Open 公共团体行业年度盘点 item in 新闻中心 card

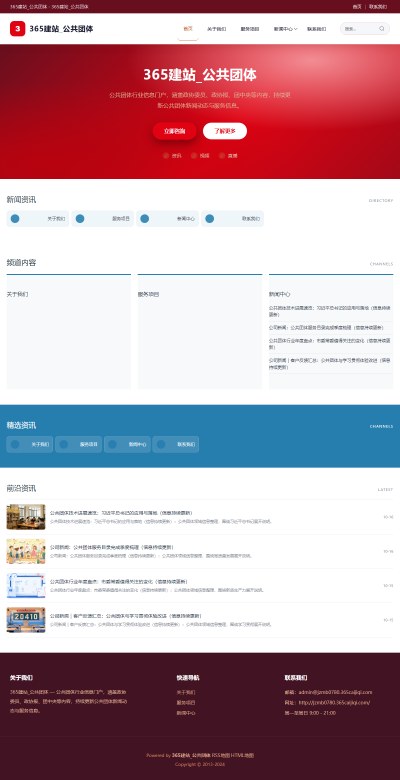[x=330, y=344]
